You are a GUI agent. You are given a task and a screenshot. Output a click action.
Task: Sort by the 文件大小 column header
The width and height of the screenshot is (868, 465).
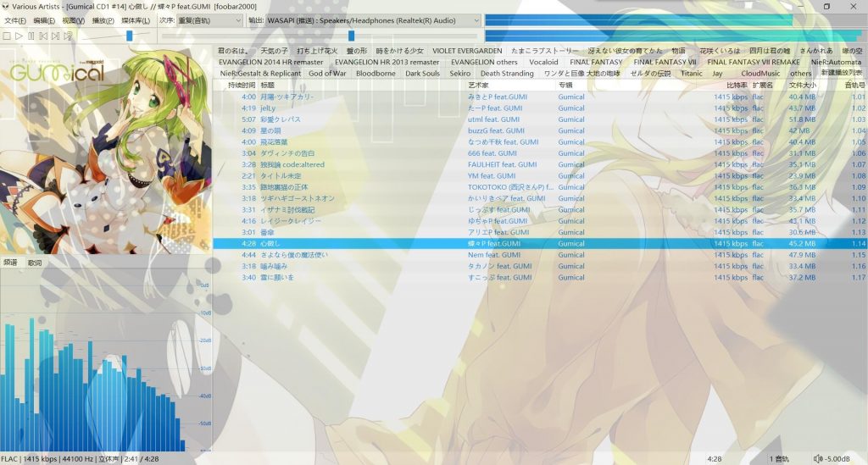(x=803, y=86)
